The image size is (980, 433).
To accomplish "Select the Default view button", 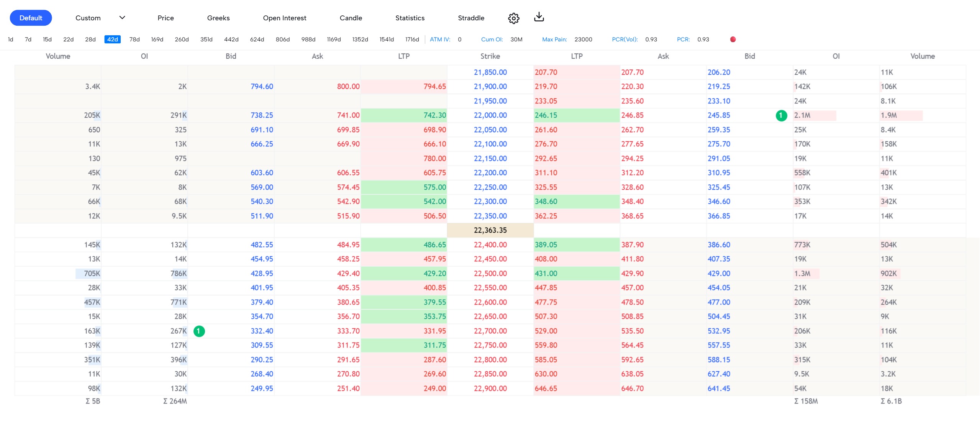I will pos(31,18).
